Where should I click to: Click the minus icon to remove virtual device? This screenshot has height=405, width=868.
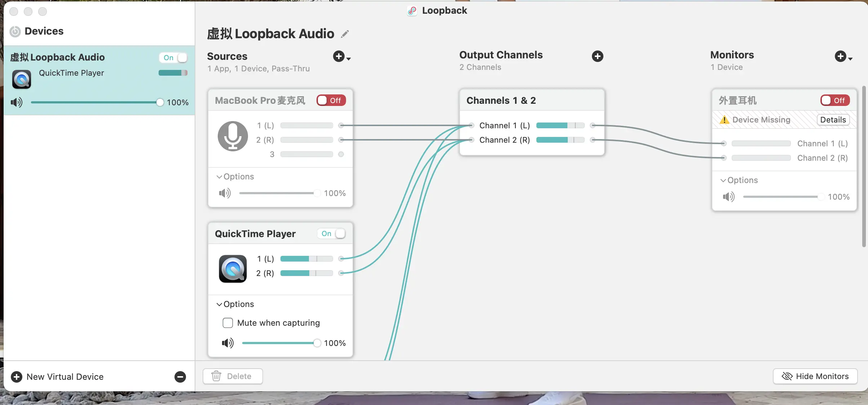[x=180, y=377]
